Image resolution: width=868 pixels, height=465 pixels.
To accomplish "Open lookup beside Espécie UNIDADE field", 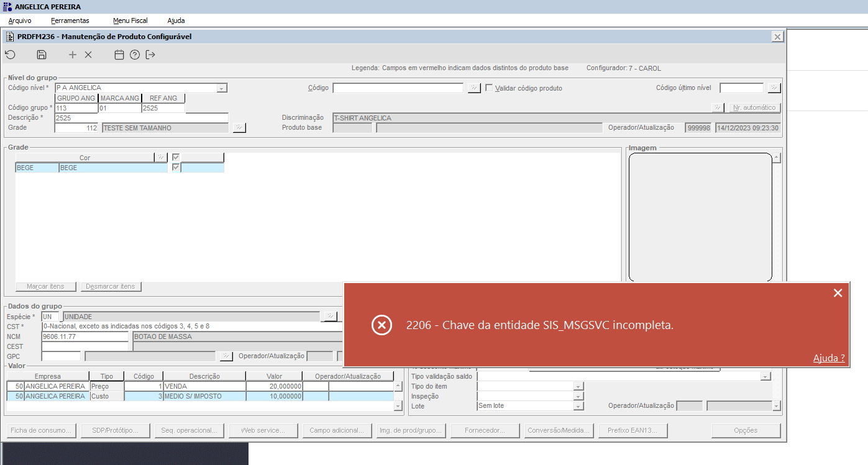I will click(329, 317).
